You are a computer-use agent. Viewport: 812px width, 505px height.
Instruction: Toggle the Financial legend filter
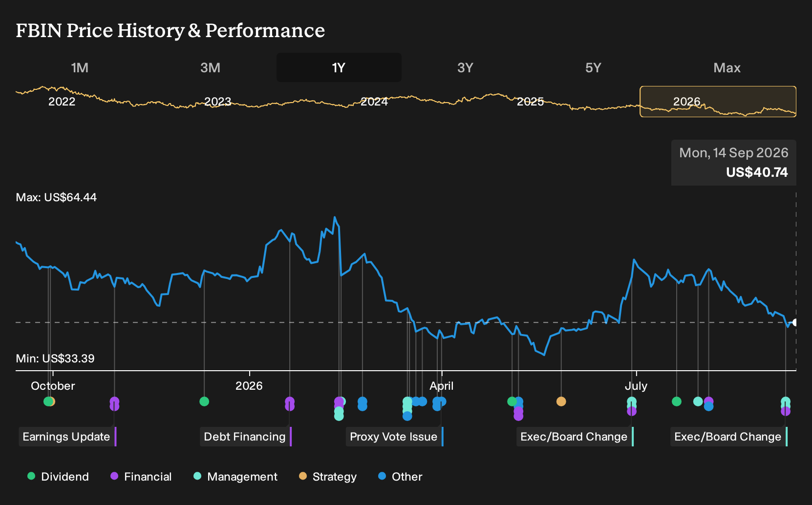[141, 477]
